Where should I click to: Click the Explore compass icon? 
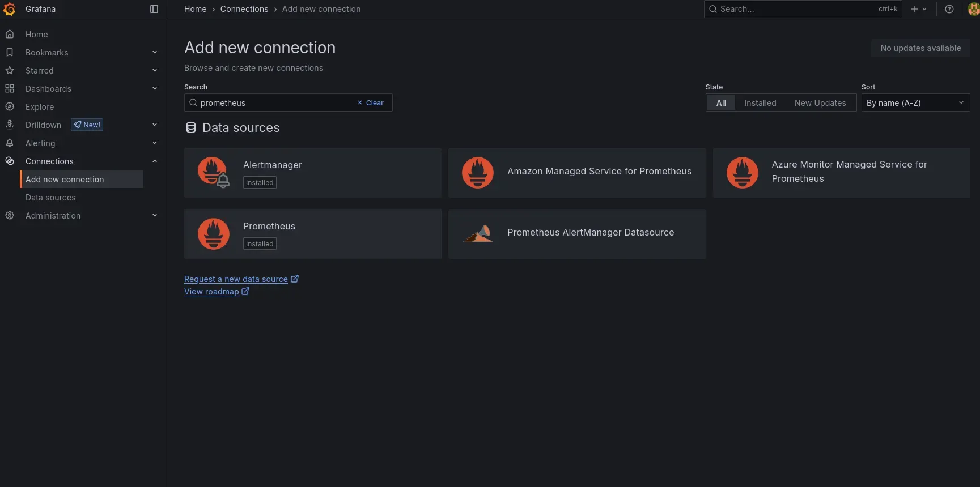tap(10, 107)
